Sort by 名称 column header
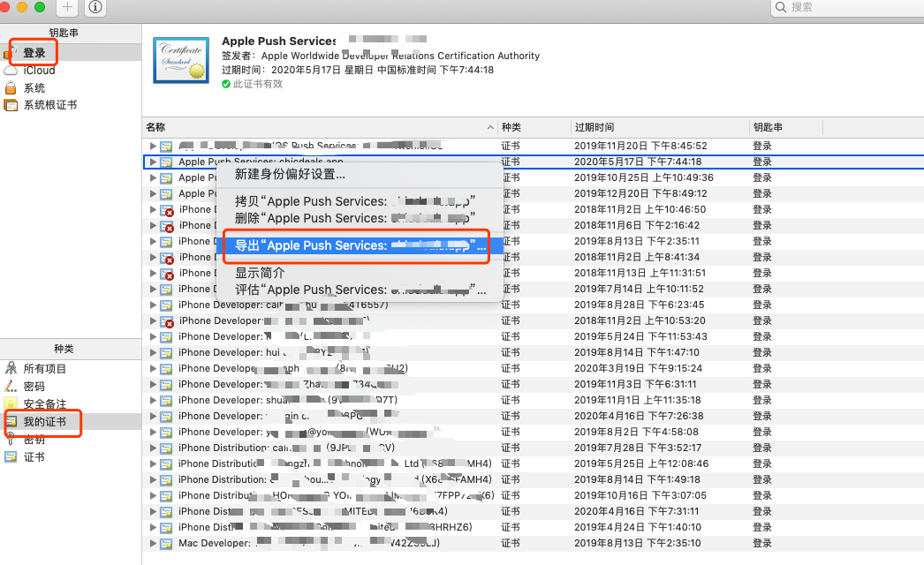Image resolution: width=924 pixels, height=565 pixels. [x=320, y=127]
